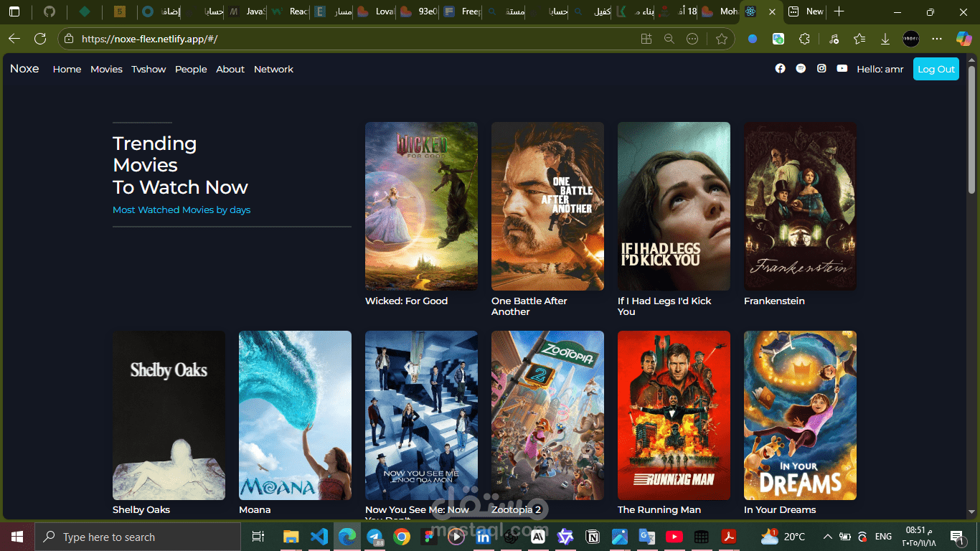Open Telegram from the taskbar
This screenshot has height=551, width=980.
coord(374,537)
